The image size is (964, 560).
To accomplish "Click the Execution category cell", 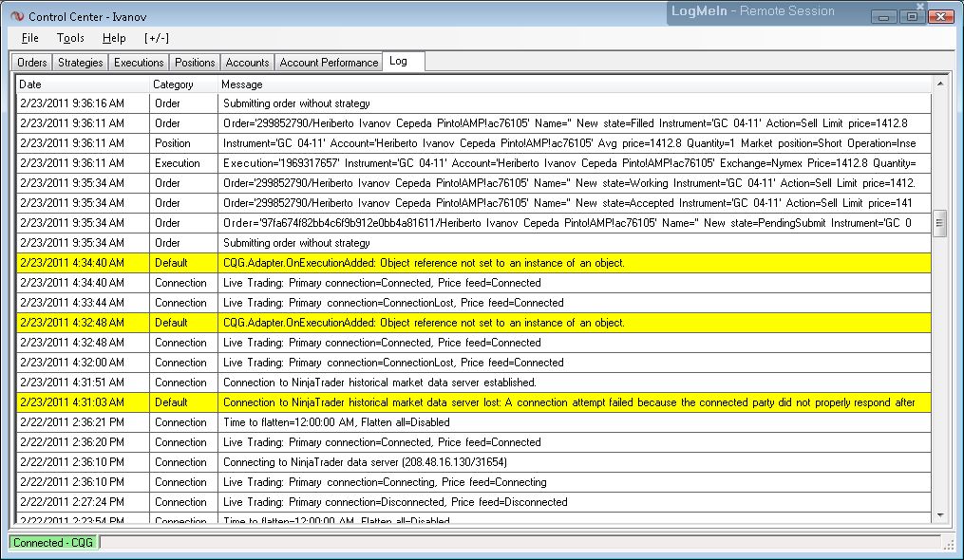I will (x=184, y=163).
